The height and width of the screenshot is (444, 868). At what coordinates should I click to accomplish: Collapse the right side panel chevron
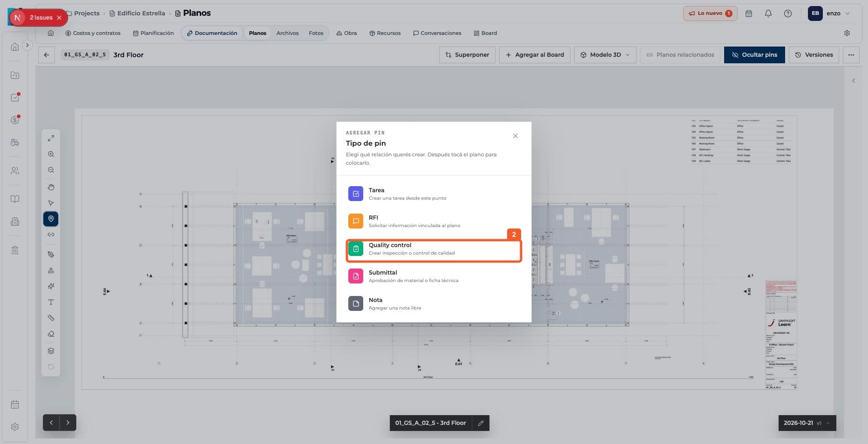pos(853,81)
